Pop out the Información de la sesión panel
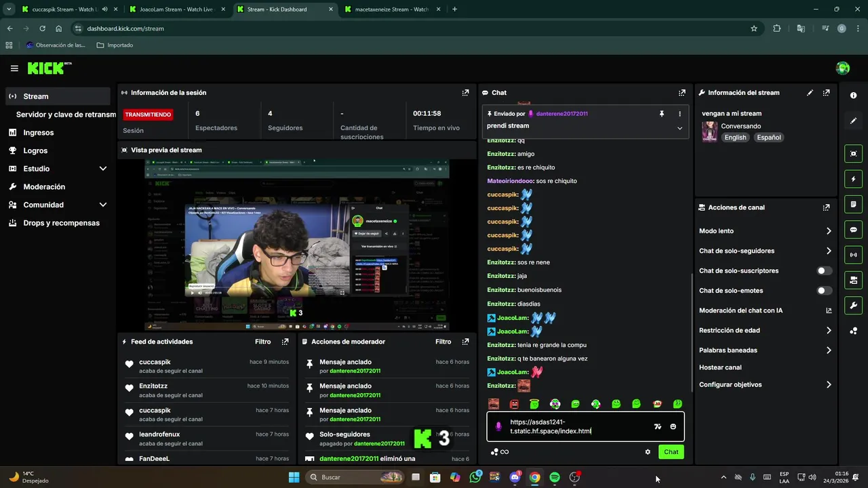The height and width of the screenshot is (488, 868). click(465, 93)
